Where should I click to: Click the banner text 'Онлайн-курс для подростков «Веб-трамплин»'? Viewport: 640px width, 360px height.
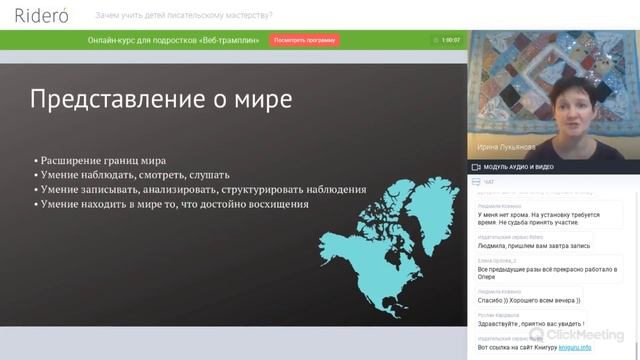click(173, 40)
